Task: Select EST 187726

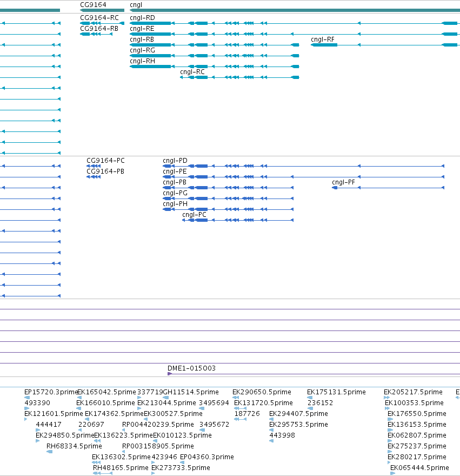Action: click(x=247, y=413)
